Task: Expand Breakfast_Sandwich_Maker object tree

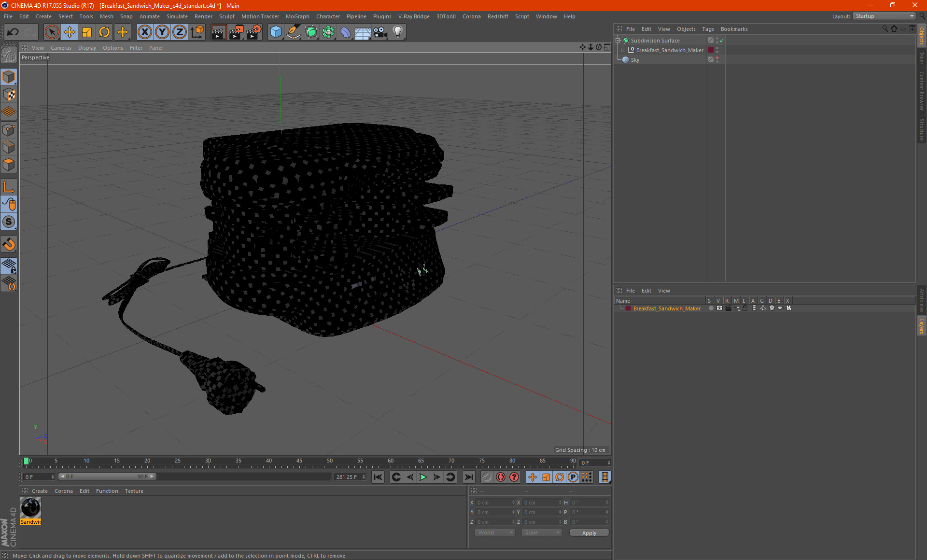Action: pyautogui.click(x=623, y=50)
